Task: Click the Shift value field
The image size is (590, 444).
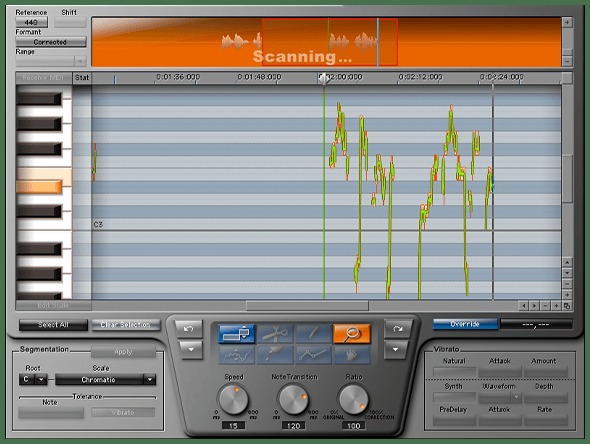Action: tap(70, 22)
